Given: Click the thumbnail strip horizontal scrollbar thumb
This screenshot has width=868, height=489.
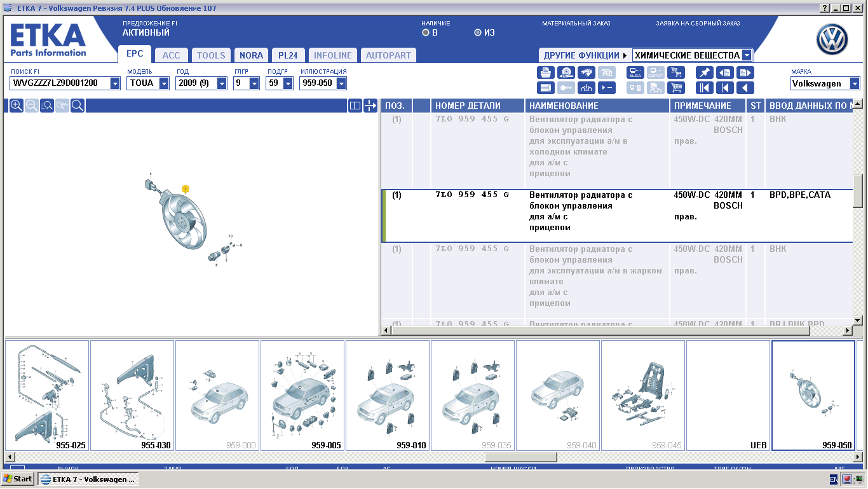Looking at the screenshot, I should point(520,457).
